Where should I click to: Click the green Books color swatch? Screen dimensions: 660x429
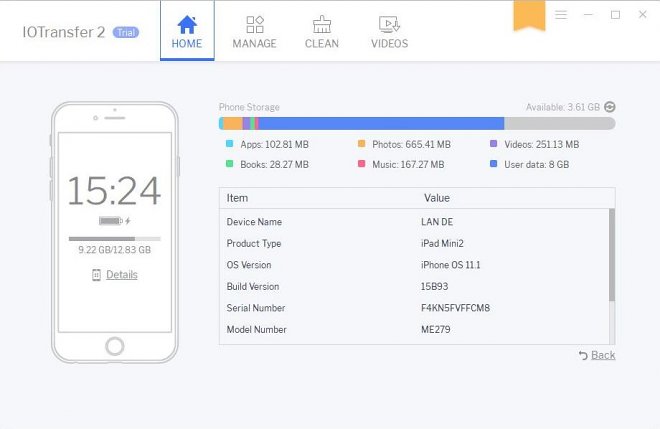[229, 163]
